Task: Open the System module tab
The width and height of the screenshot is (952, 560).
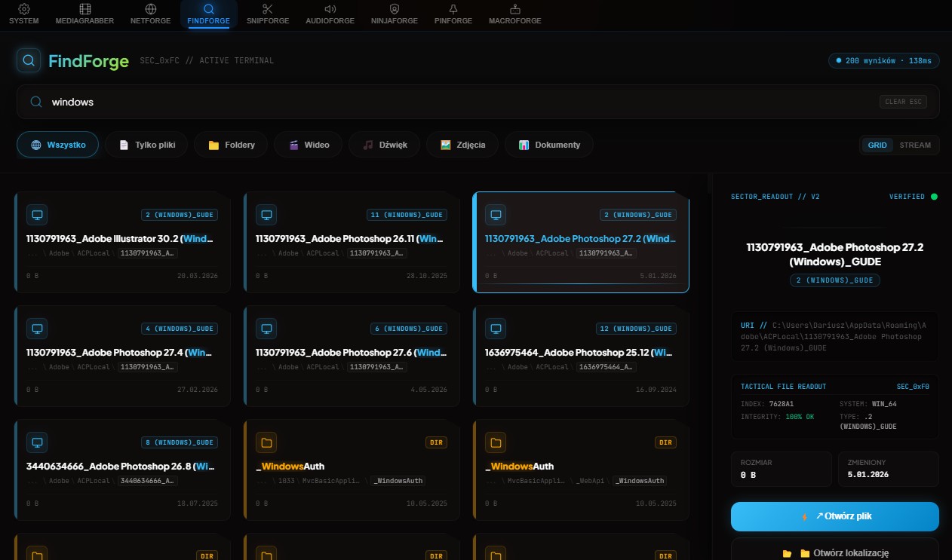Action: pyautogui.click(x=24, y=14)
